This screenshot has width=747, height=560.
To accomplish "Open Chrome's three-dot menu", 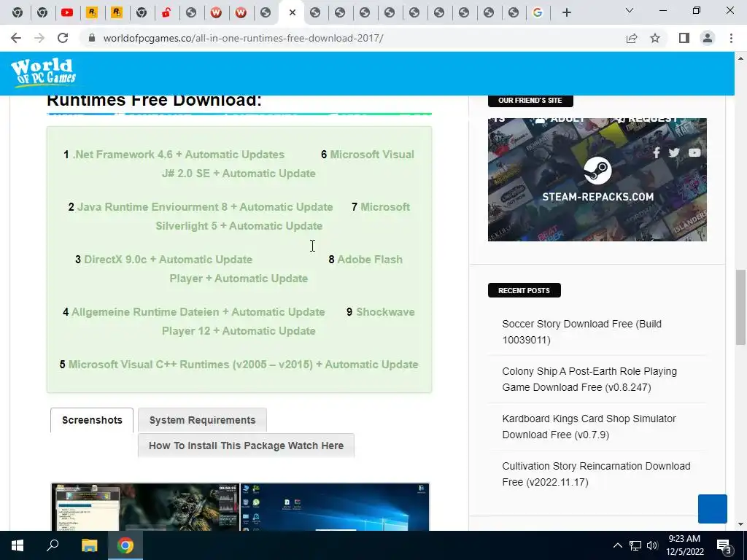I will [x=731, y=38].
